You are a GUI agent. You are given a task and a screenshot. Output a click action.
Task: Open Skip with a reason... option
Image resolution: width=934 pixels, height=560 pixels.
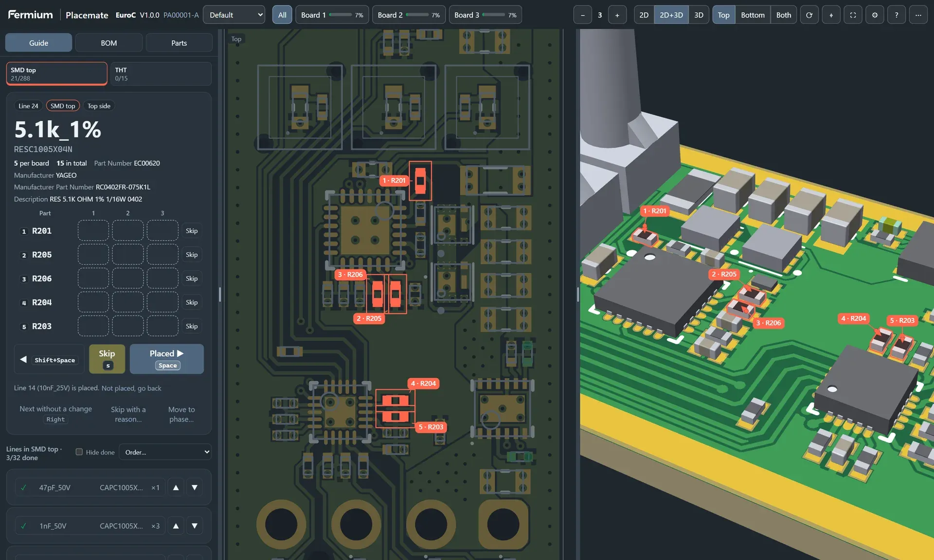click(128, 414)
